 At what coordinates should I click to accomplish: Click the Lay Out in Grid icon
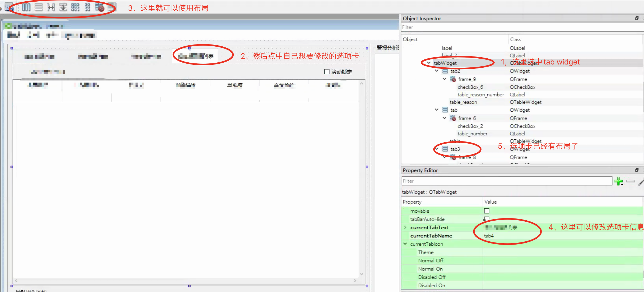pyautogui.click(x=75, y=7)
